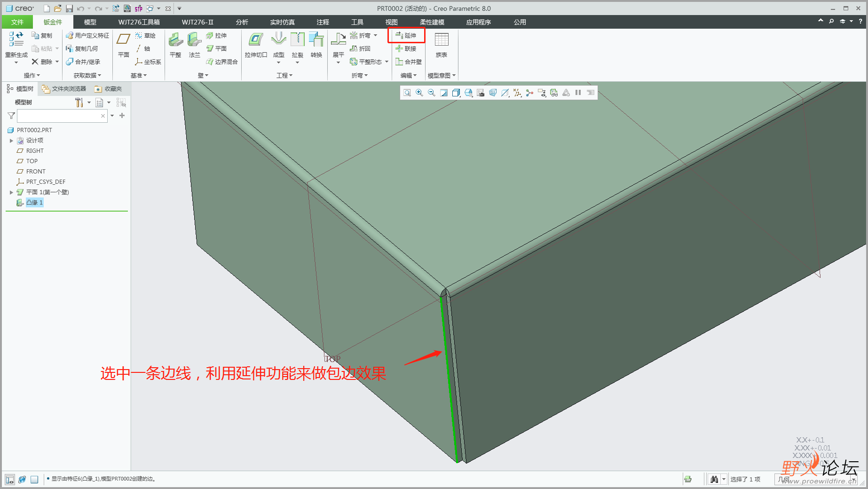Click the view manager camera icon
Image resolution: width=868 pixels, height=489 pixels.
pyautogui.click(x=481, y=93)
